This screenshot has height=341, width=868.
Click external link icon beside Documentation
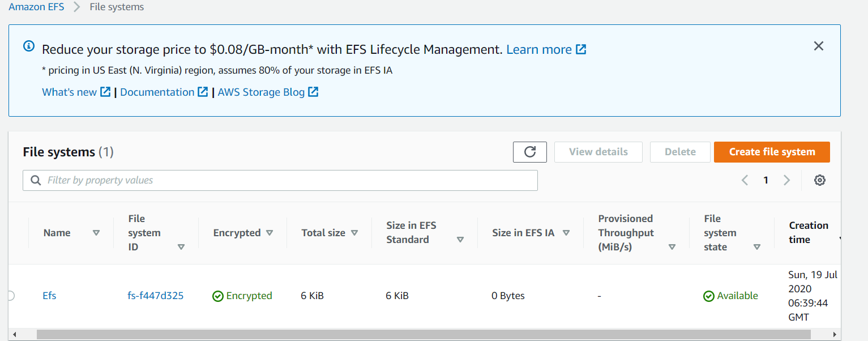pos(203,92)
